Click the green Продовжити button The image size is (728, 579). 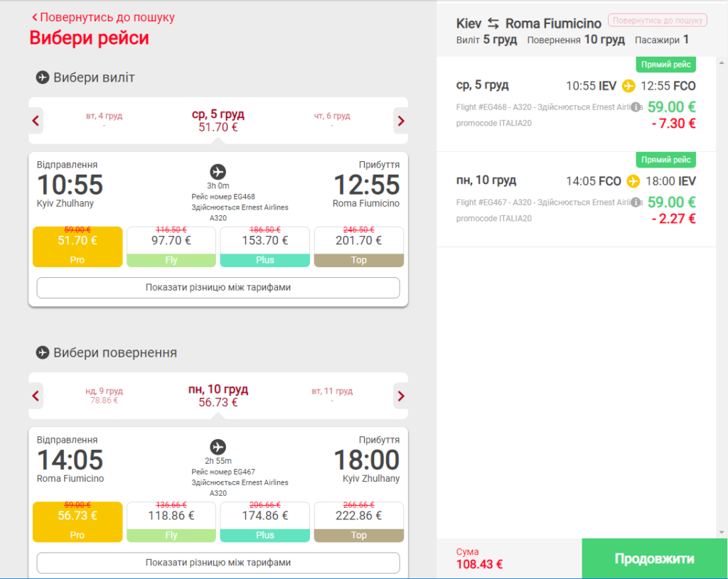[654, 558]
